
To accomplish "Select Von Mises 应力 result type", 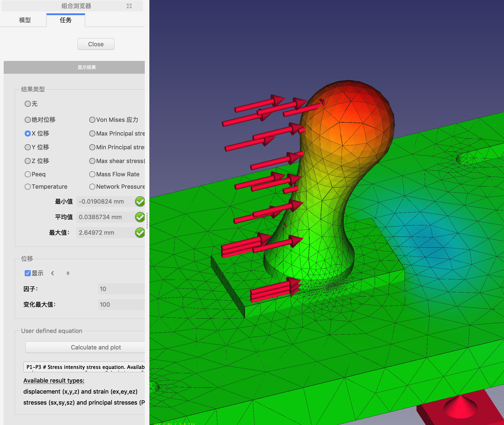I will point(92,120).
